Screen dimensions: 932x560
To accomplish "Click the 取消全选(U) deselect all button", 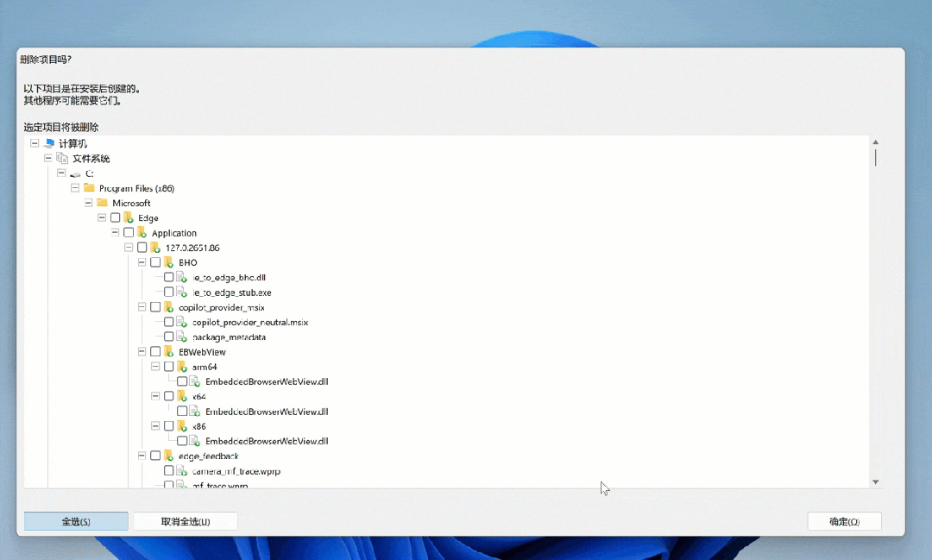I will coord(186,521).
